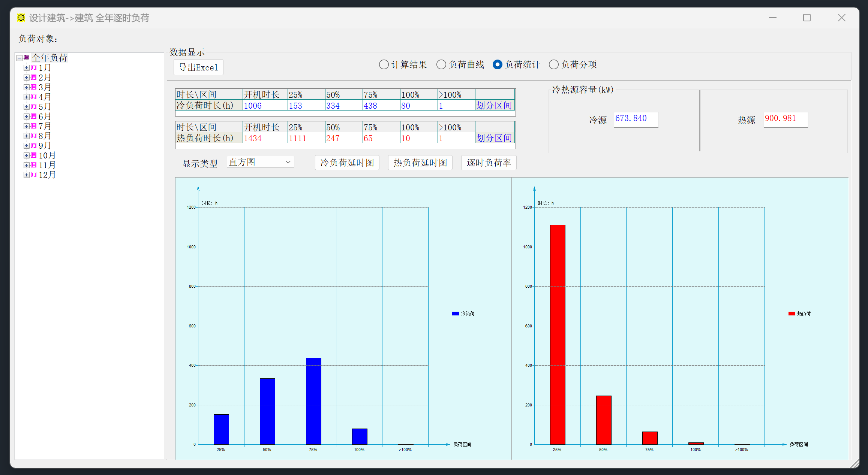Select 6月 in the load tree
The width and height of the screenshot is (868, 475).
coord(45,117)
